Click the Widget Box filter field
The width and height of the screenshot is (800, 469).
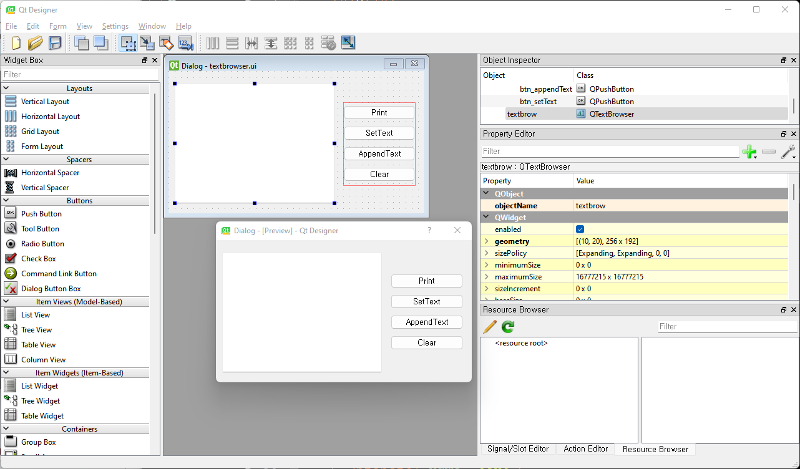[80, 75]
